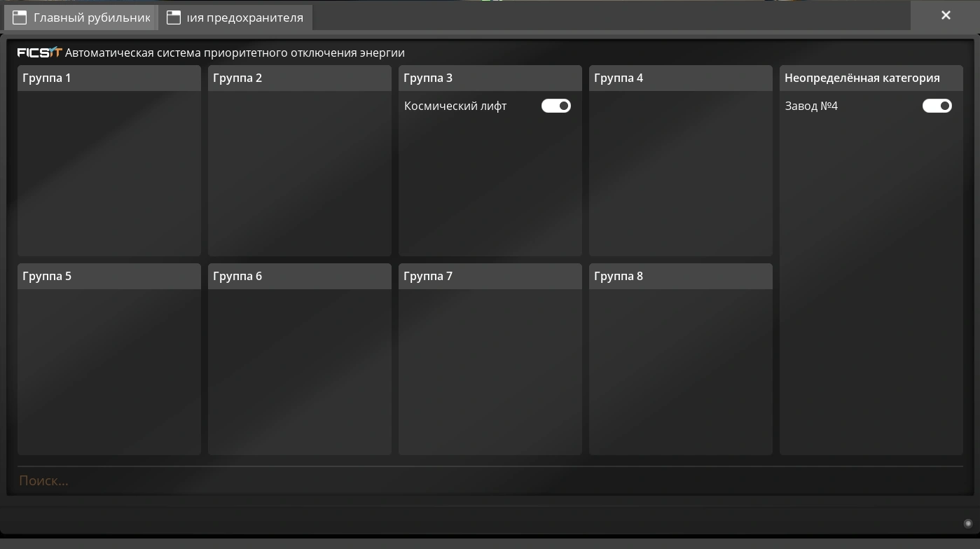Select the Группа 3 header
This screenshot has width=980, height=549.
490,78
